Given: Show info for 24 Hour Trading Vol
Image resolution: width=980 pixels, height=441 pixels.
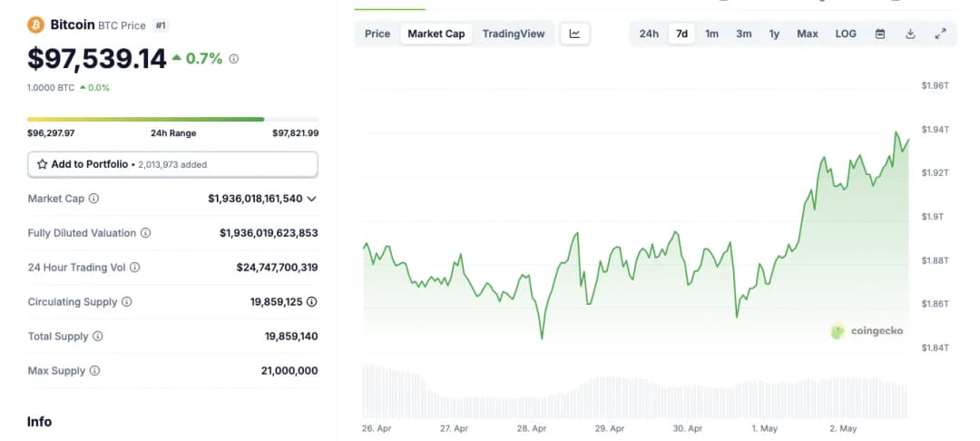Looking at the screenshot, I should point(135,268).
